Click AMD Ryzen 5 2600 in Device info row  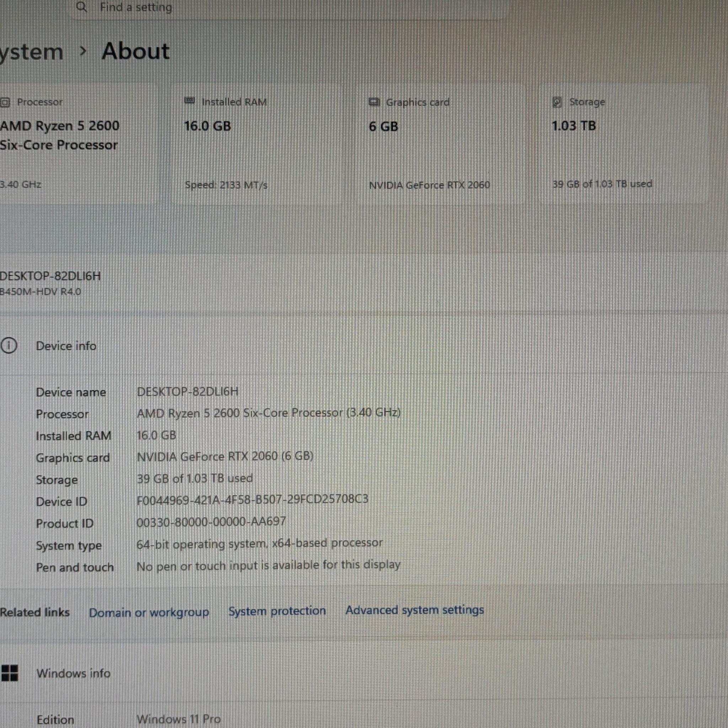point(269,413)
